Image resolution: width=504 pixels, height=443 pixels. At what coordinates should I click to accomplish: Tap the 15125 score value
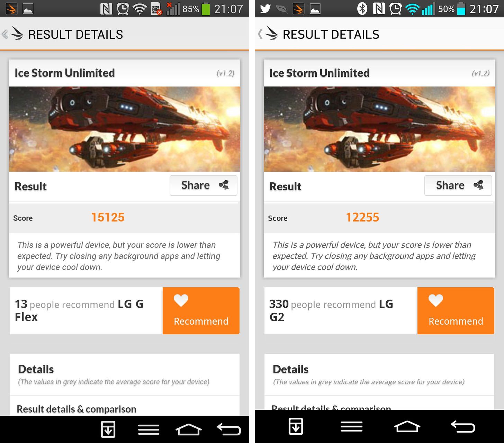(x=108, y=217)
